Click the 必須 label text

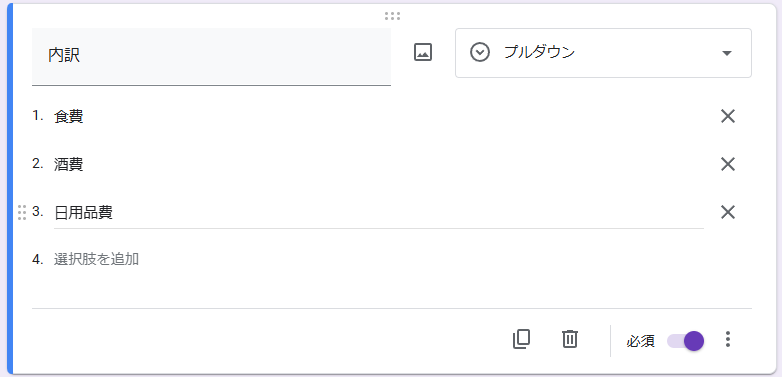pyautogui.click(x=640, y=341)
